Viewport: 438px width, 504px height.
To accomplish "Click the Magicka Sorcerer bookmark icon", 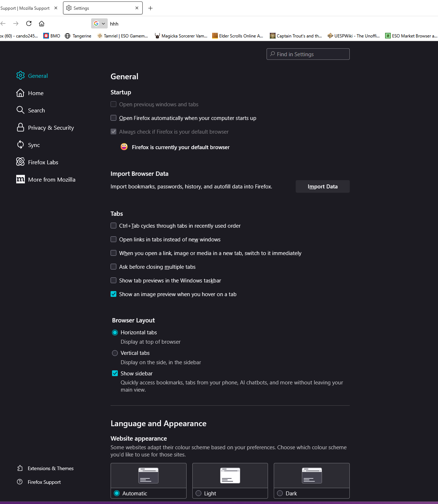I will tap(157, 36).
